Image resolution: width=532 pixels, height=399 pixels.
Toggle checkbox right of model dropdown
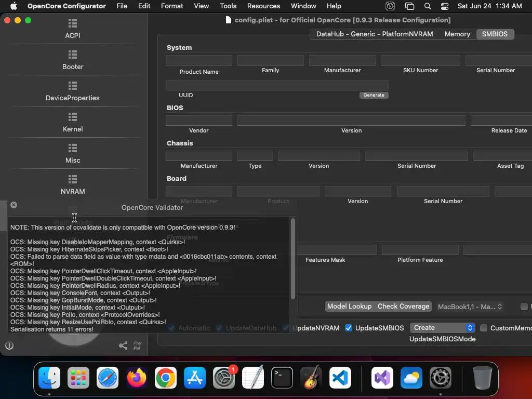(524, 307)
